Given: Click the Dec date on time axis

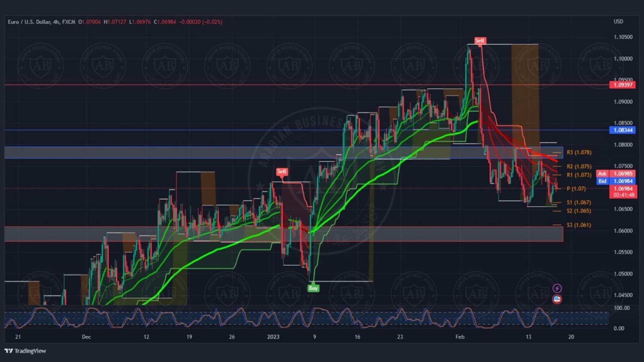Looking at the screenshot, I should point(86,337).
